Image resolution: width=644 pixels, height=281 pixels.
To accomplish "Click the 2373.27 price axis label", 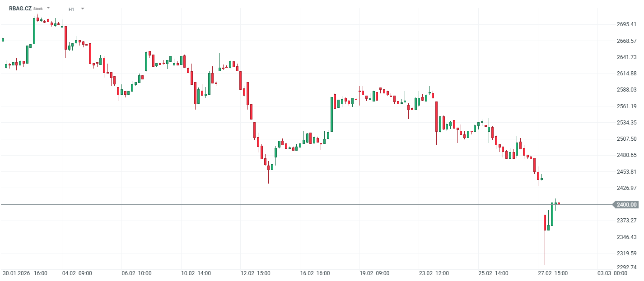I will coord(626,221).
